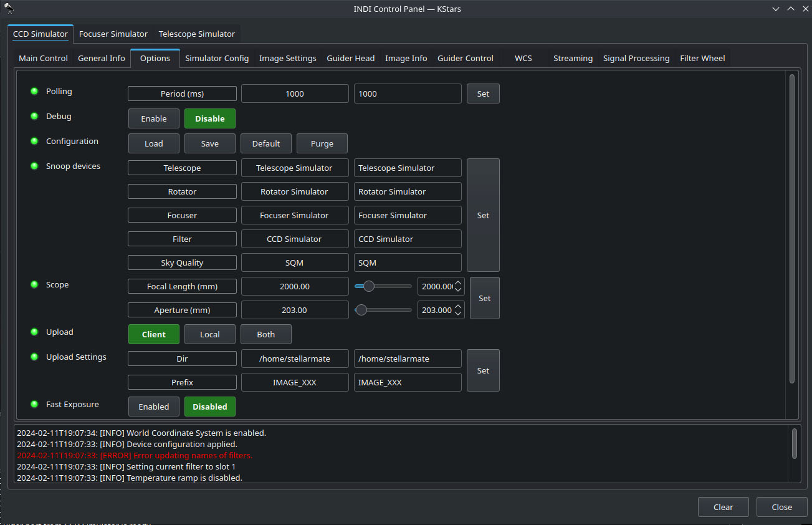Select Fast Exposure Disabled button
812x525 pixels.
[x=210, y=407]
